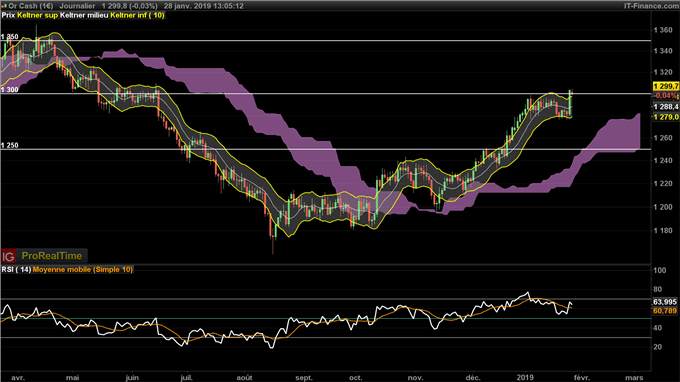Click the Or Cash (1€) instrument title
The width and height of the screenshot is (680, 382).
click(30, 6)
